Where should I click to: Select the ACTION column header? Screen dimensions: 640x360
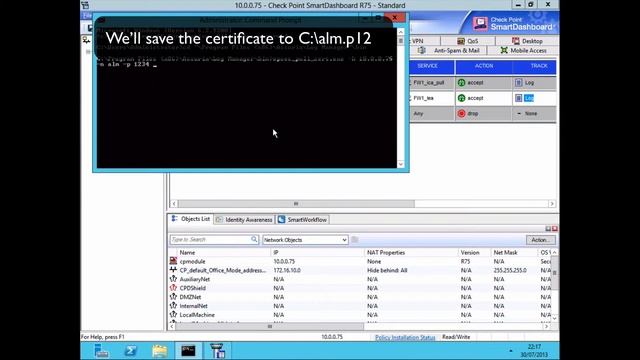tap(484, 66)
